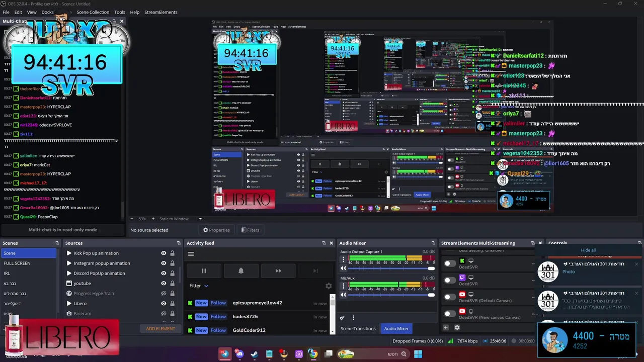Open Steam from the Windows taskbar

coord(254,354)
